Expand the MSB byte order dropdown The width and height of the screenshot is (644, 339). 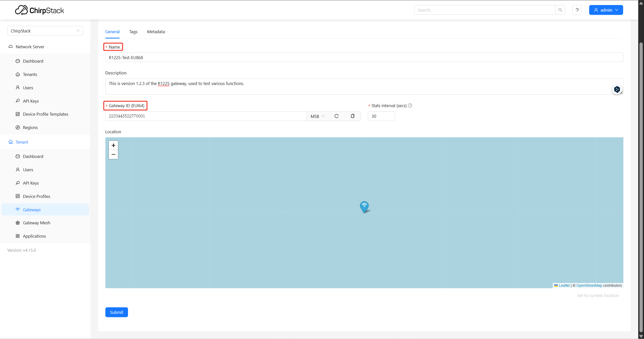point(317,116)
